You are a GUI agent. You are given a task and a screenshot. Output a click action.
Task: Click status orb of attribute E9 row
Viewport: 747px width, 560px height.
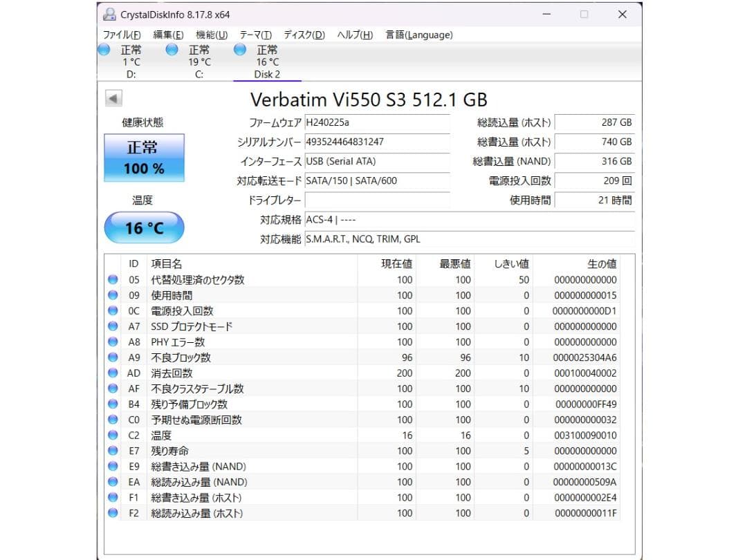113,466
